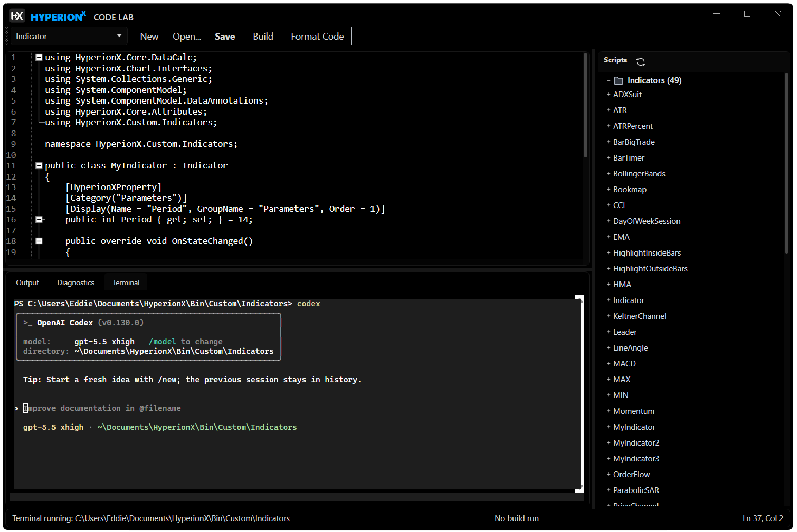Select the OrderFlow script

coord(631,474)
